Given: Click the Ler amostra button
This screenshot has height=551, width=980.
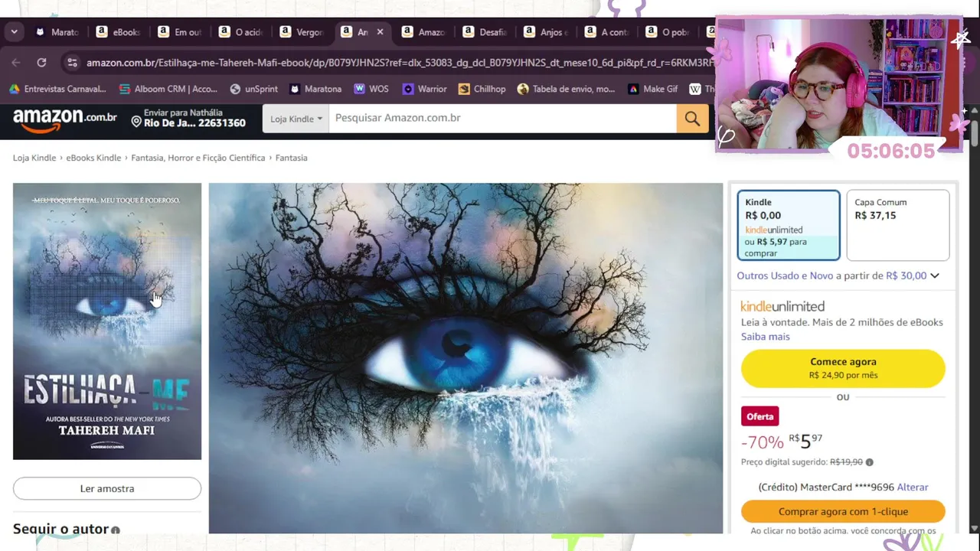Looking at the screenshot, I should (x=107, y=488).
